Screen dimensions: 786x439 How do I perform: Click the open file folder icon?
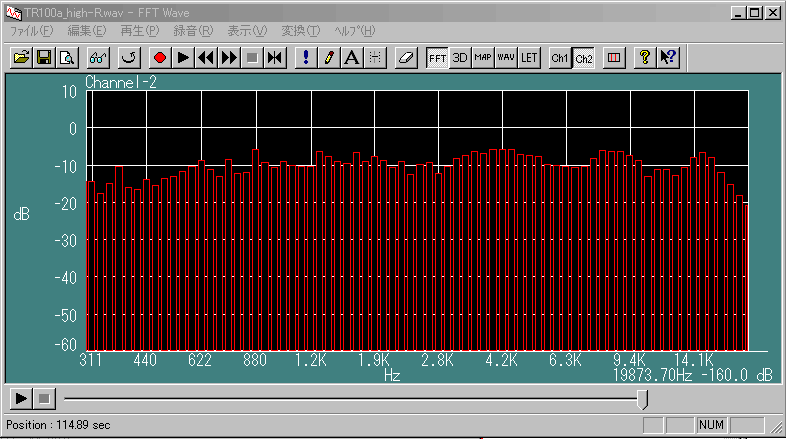[20, 58]
